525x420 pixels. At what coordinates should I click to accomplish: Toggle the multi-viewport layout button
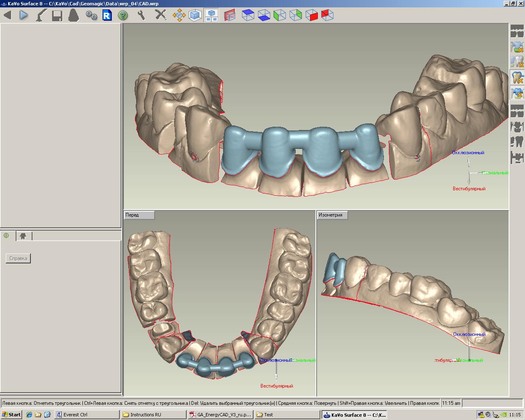[x=211, y=16]
